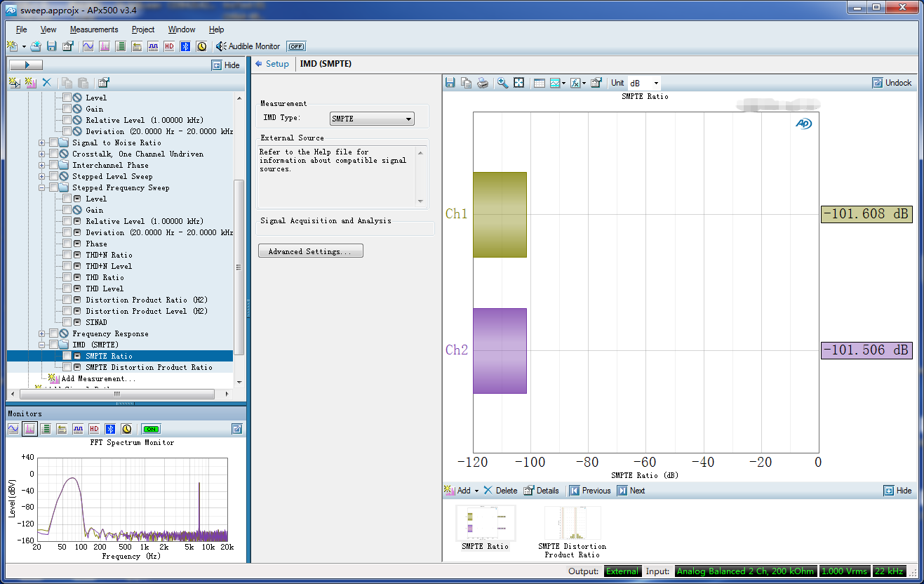Select the SMPTE Distortion Product Ratio thumbnail
924x584 pixels.
point(573,523)
